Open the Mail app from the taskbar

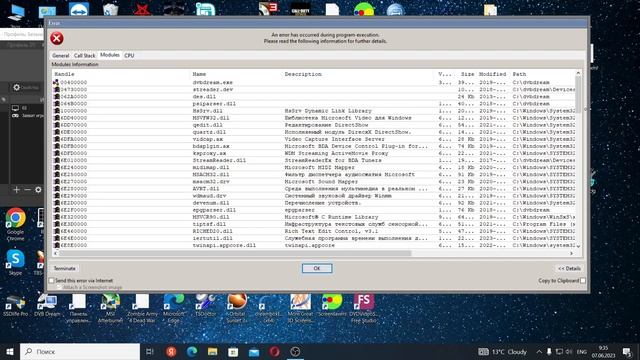coord(254,351)
